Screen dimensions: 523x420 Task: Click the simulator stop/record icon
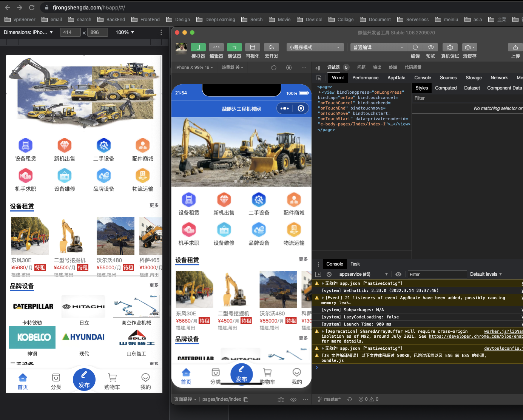[289, 68]
